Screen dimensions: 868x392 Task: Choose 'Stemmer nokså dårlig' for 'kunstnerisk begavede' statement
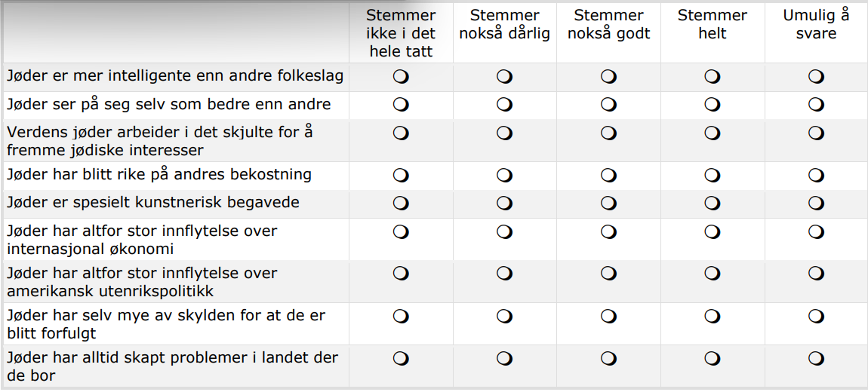click(x=504, y=203)
